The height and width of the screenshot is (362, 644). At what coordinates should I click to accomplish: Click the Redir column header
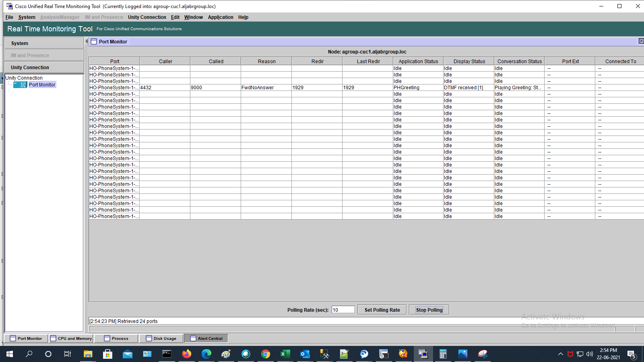pyautogui.click(x=317, y=61)
